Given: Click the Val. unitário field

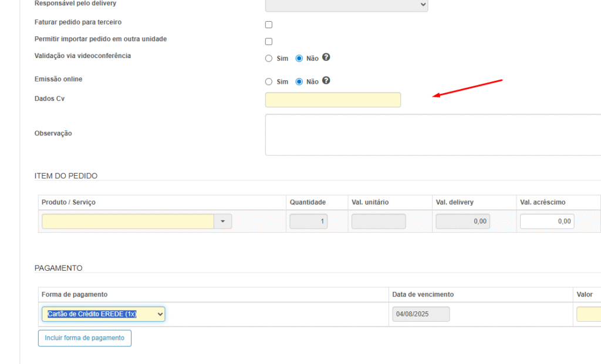Looking at the screenshot, I should pyautogui.click(x=379, y=222).
